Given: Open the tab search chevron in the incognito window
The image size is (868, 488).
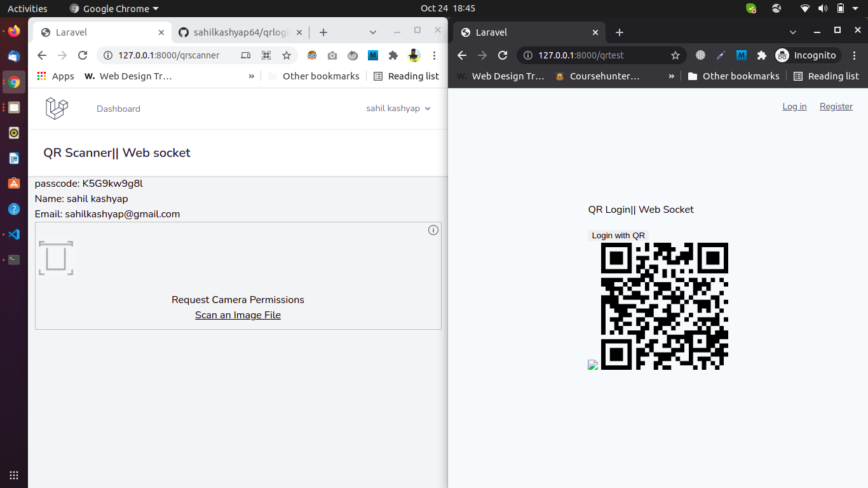Looking at the screenshot, I should click(793, 32).
